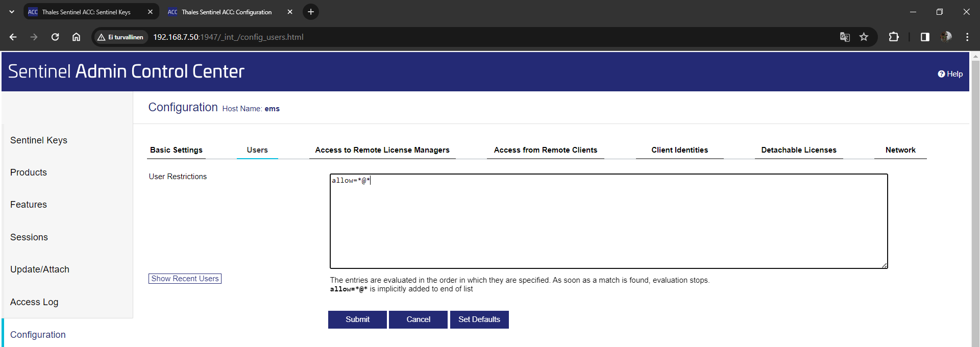Bookmark this page with star icon
980x347 pixels.
864,37
